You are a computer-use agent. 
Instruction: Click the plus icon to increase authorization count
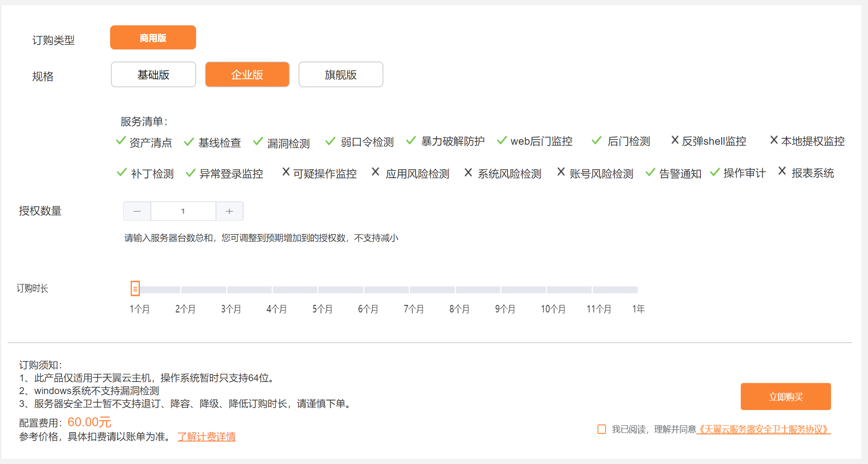click(229, 211)
